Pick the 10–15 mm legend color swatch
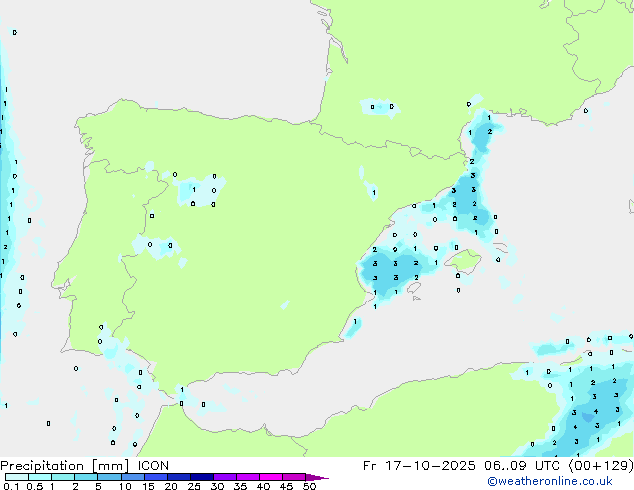Screen dimensions: 634x490 coord(133,477)
